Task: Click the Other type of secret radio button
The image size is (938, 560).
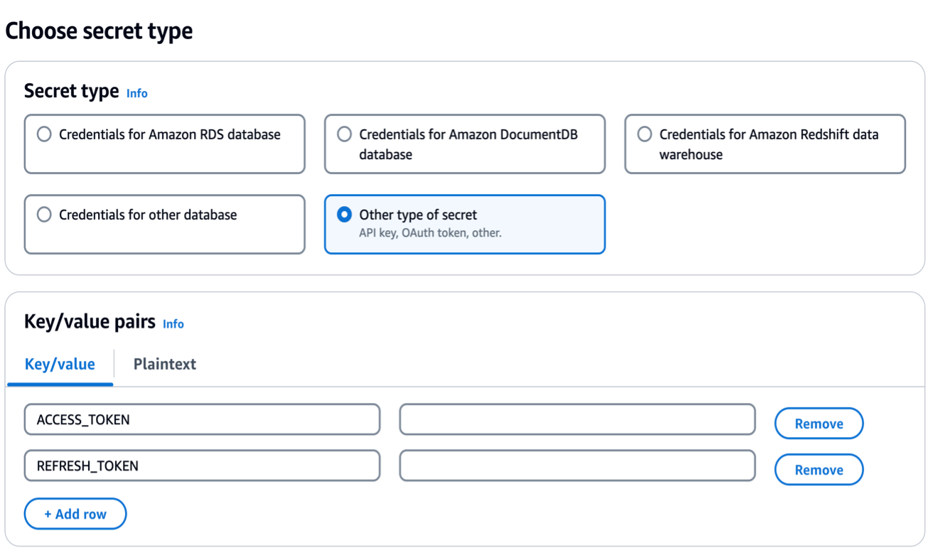Action: pos(345,215)
